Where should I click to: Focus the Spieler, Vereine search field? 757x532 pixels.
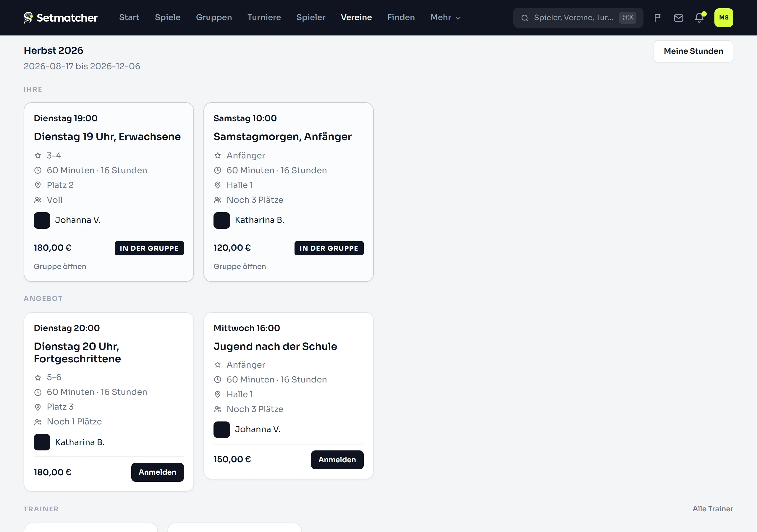pos(578,18)
